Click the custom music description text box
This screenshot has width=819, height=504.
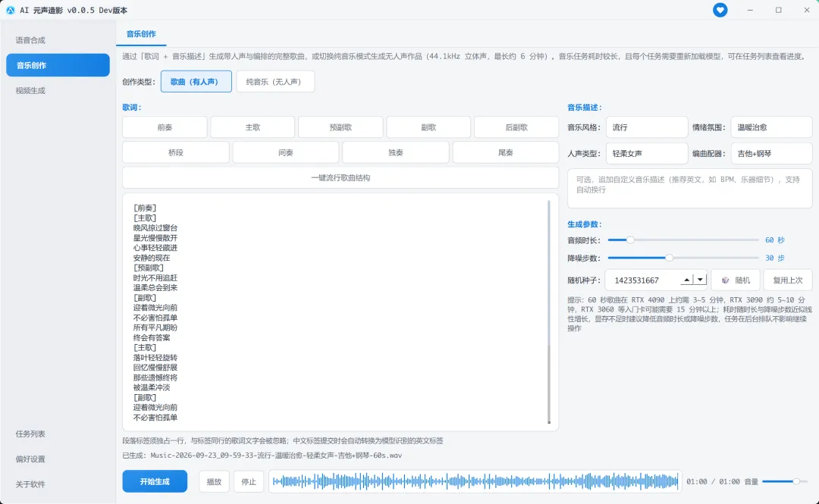click(x=689, y=189)
